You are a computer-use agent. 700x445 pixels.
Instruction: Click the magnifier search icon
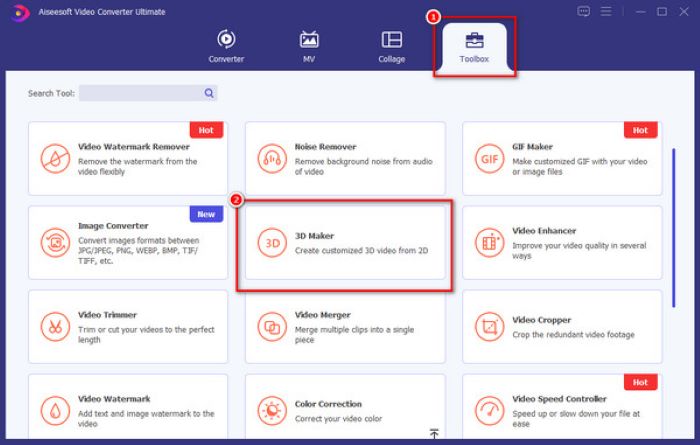pos(209,93)
